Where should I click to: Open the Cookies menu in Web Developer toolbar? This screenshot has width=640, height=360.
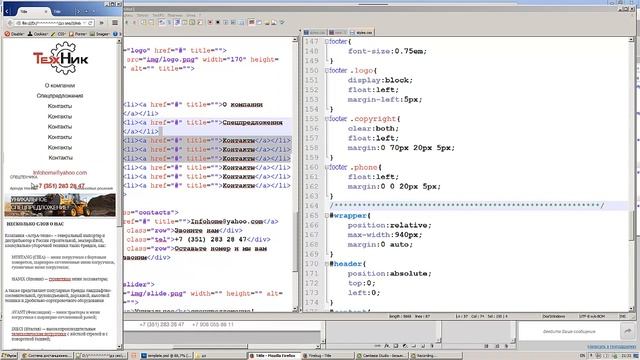[x=38, y=34]
